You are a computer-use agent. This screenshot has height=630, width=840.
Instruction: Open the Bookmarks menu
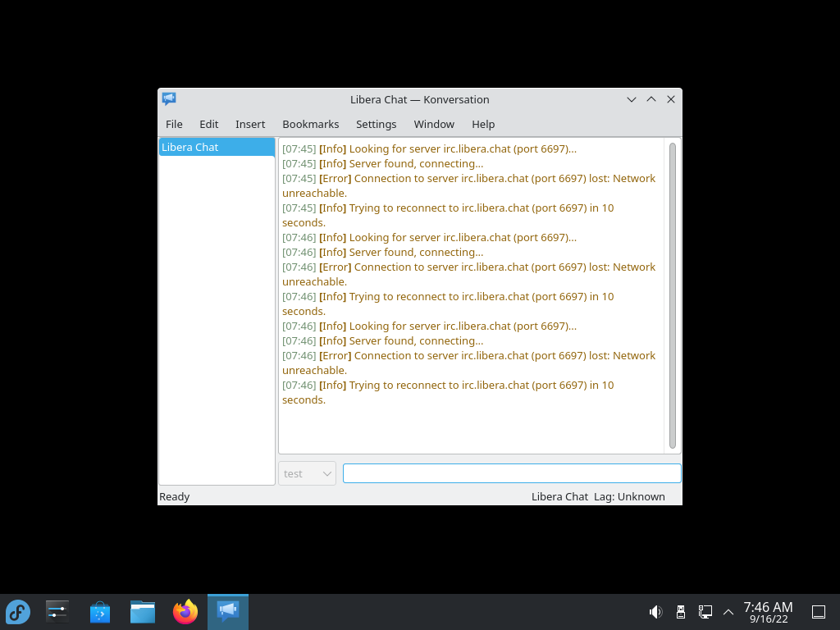pyautogui.click(x=311, y=125)
